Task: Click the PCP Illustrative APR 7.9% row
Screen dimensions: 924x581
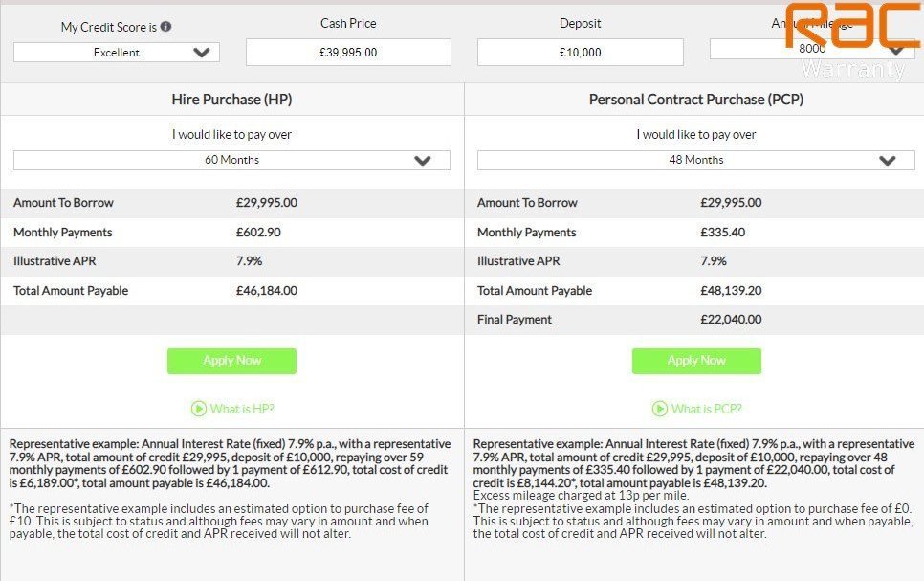Action: click(695, 261)
